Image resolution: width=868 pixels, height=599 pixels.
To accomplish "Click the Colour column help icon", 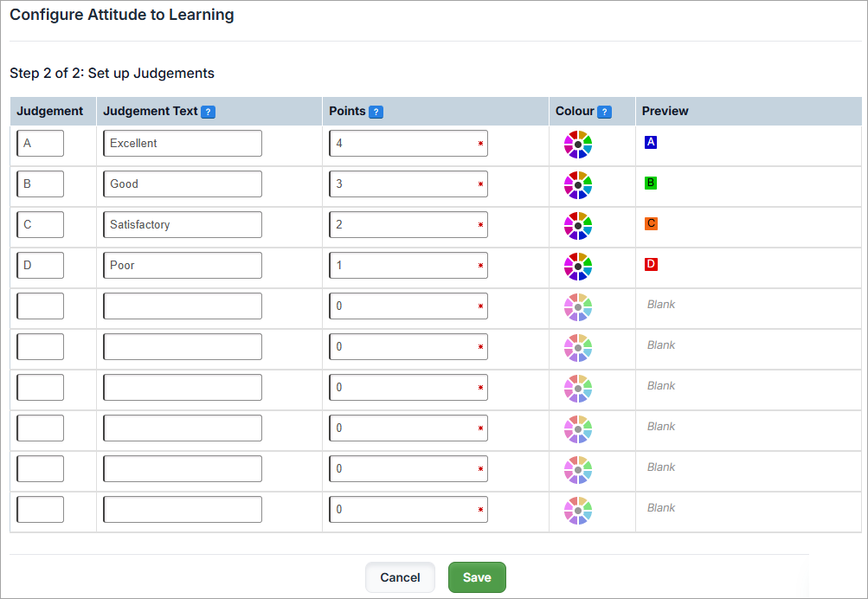I will point(604,112).
